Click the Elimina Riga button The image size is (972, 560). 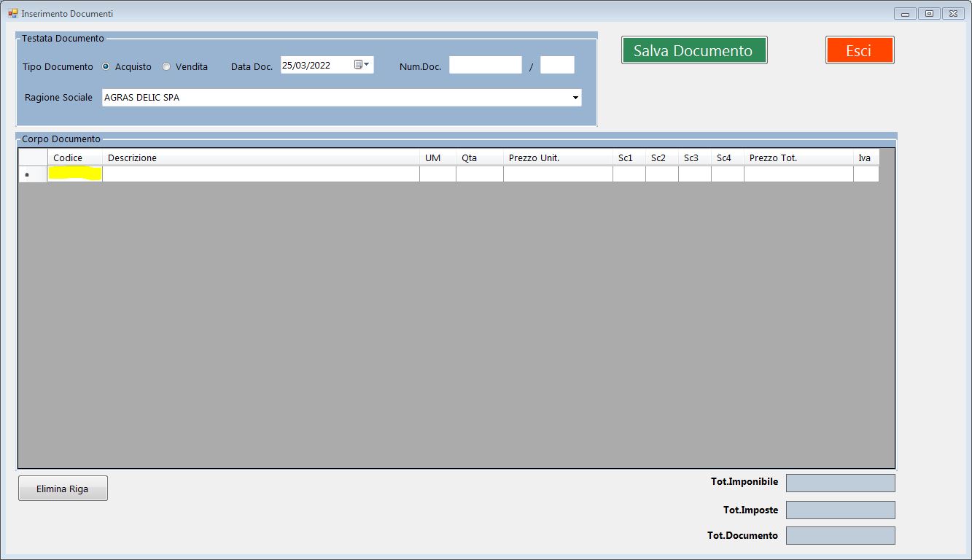point(63,489)
